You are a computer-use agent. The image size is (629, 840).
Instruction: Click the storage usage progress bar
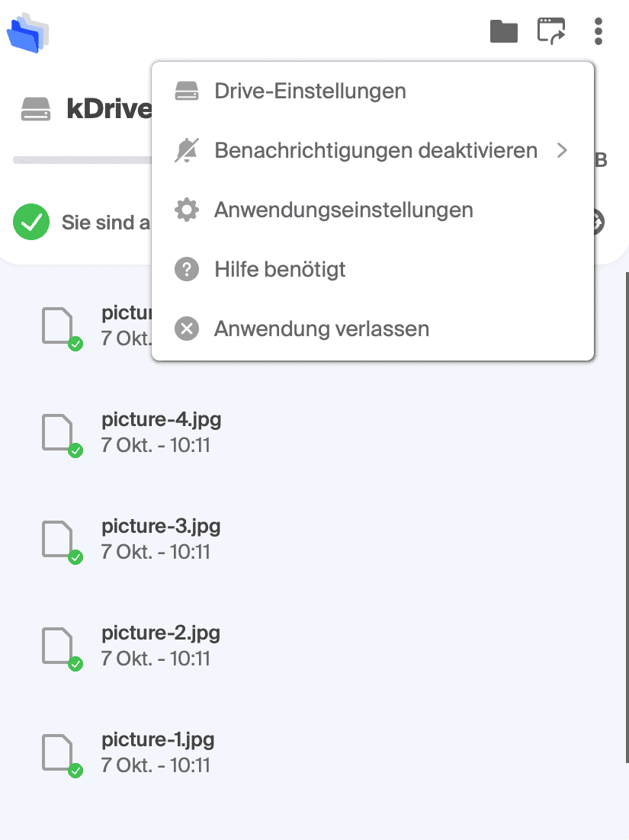pos(82,160)
